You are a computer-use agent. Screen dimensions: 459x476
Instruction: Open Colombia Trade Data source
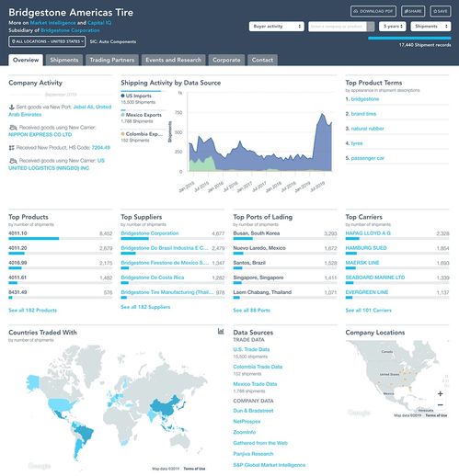pyautogui.click(x=258, y=367)
